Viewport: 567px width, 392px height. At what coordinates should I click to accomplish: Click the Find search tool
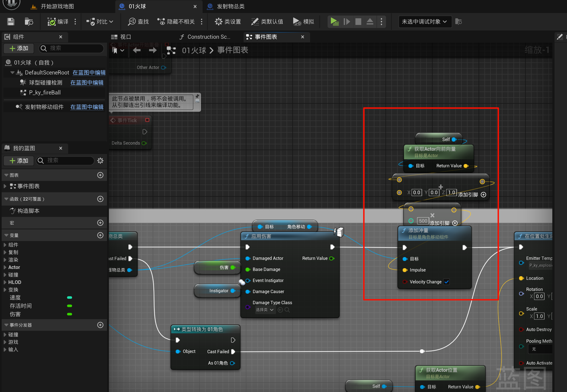[138, 22]
